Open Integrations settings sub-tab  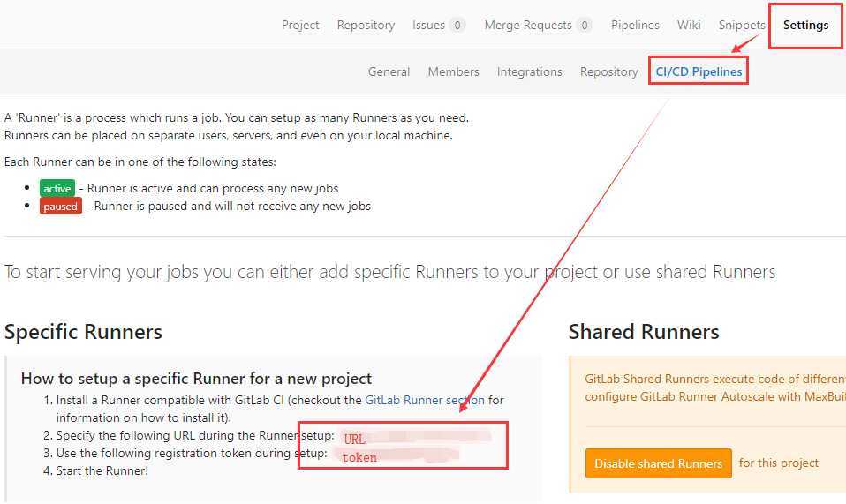[529, 71]
